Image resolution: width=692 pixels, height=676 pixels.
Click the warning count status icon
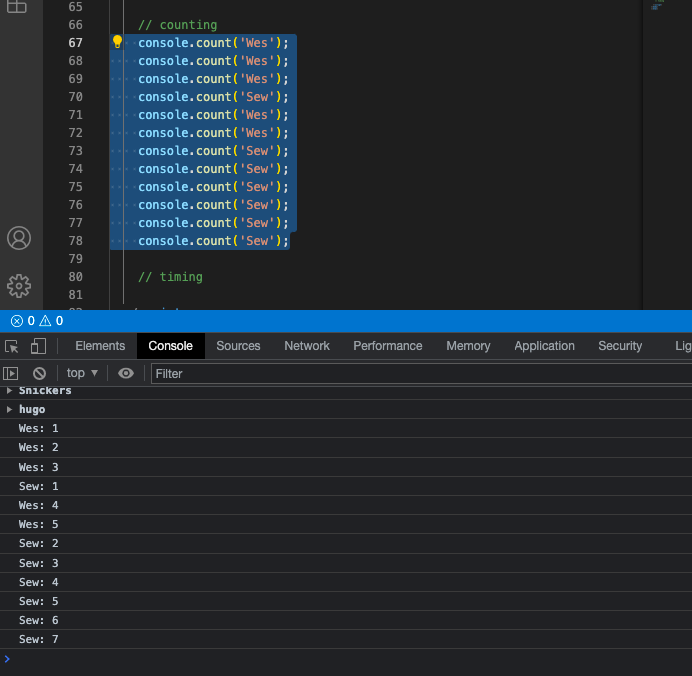[x=45, y=321]
